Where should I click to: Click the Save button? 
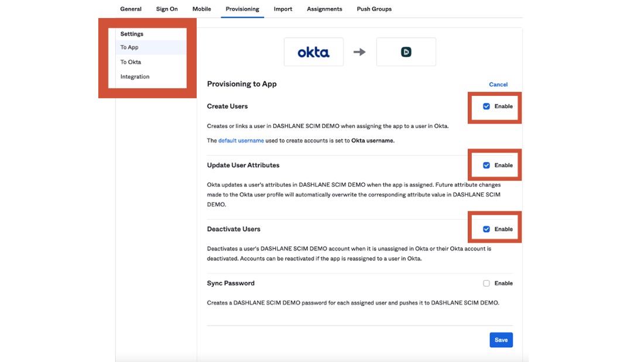[501, 340]
